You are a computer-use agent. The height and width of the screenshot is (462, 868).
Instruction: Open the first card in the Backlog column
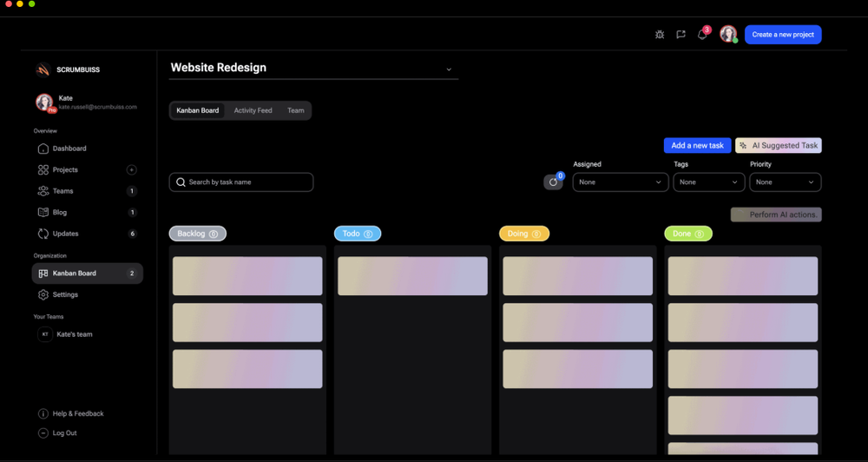(247, 276)
